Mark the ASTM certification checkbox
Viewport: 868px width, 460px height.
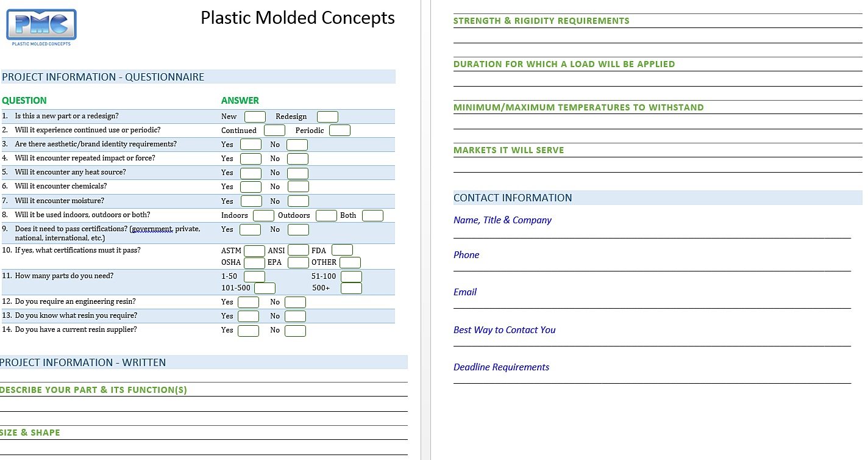(x=254, y=250)
